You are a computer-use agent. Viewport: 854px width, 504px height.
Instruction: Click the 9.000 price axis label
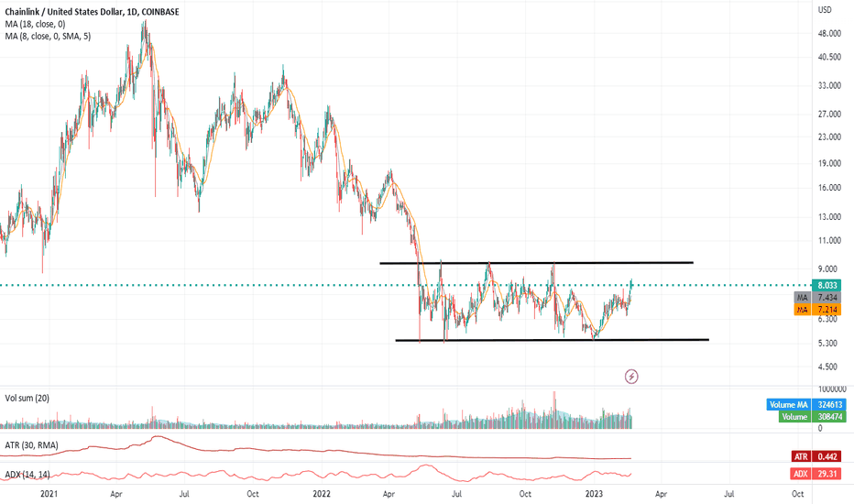pos(827,269)
